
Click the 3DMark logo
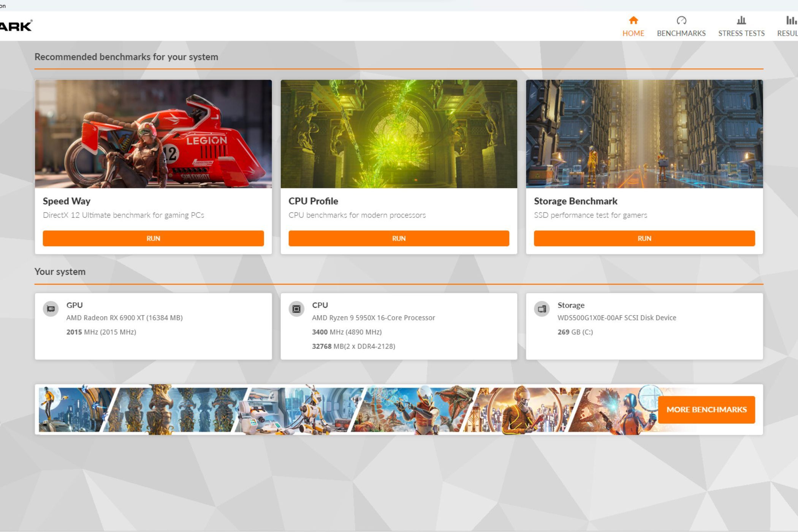pos(16,26)
